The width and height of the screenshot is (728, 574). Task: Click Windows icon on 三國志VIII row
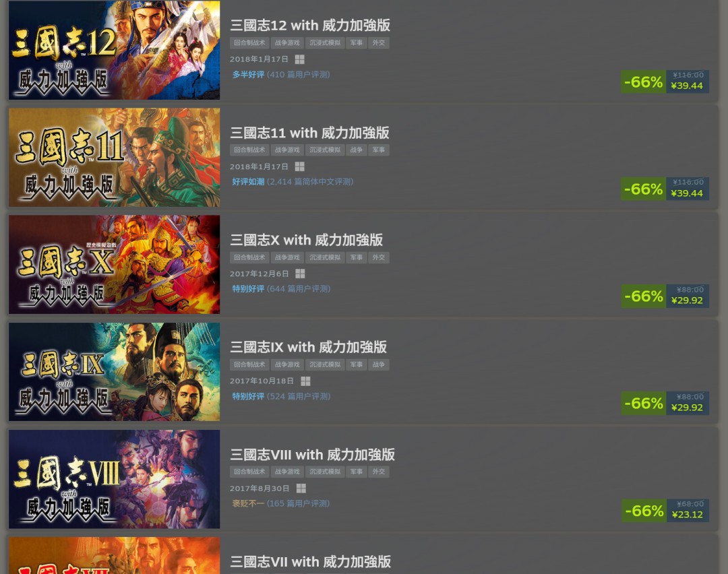(301, 488)
